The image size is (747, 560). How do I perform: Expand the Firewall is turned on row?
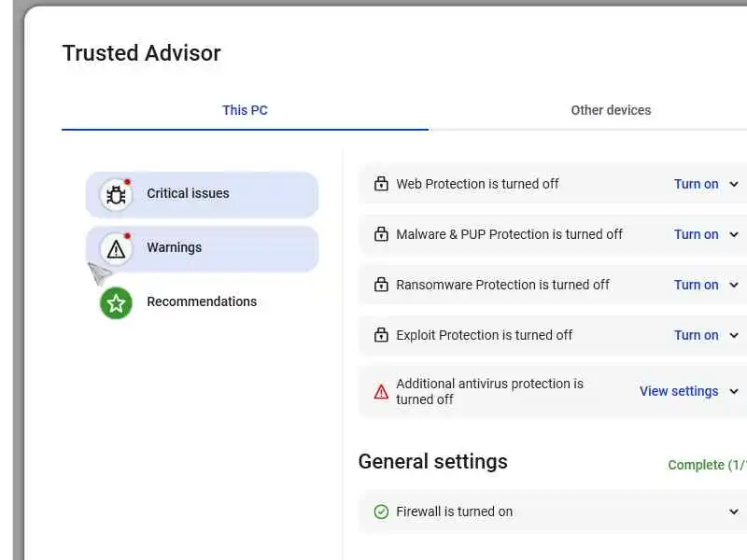734,511
